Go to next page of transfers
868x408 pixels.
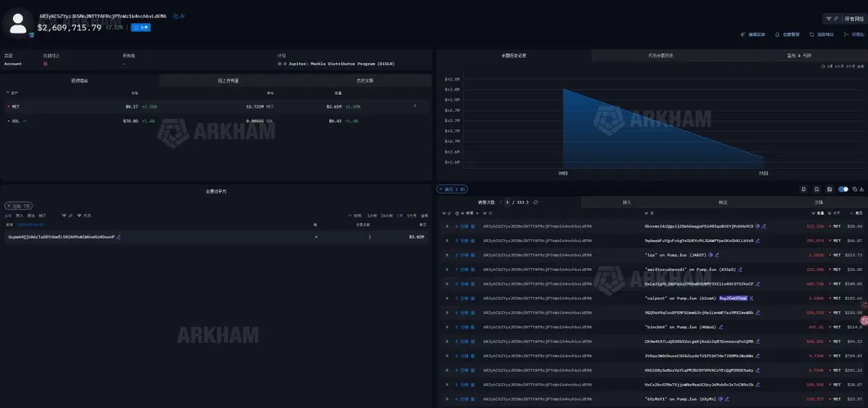(x=528, y=202)
